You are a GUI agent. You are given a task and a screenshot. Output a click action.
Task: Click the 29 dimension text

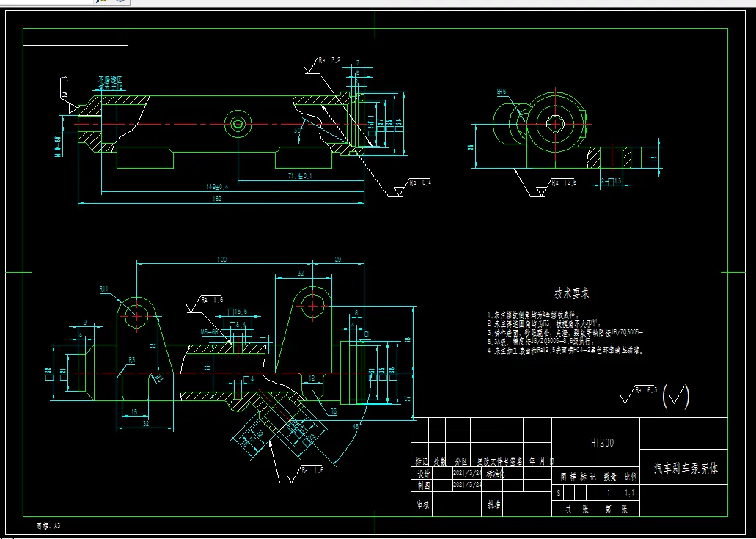pos(338,260)
